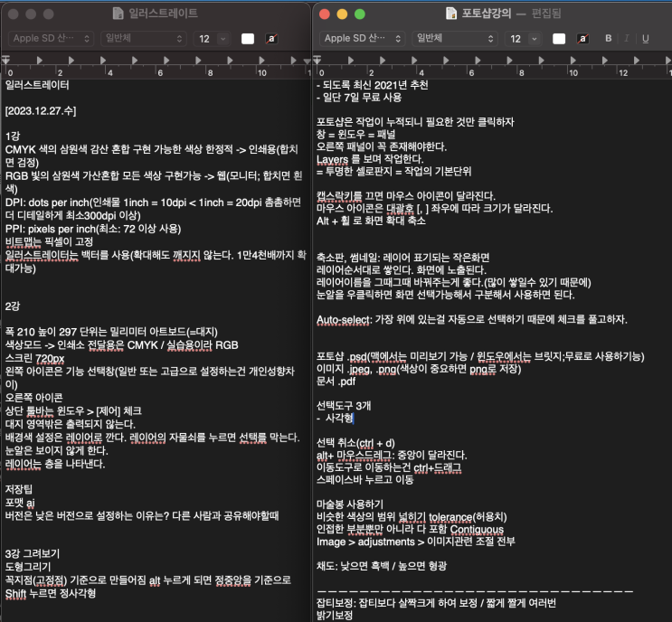
Task: Click left indent marker on 포토샵강의 ruler
Action: [x=317, y=59]
